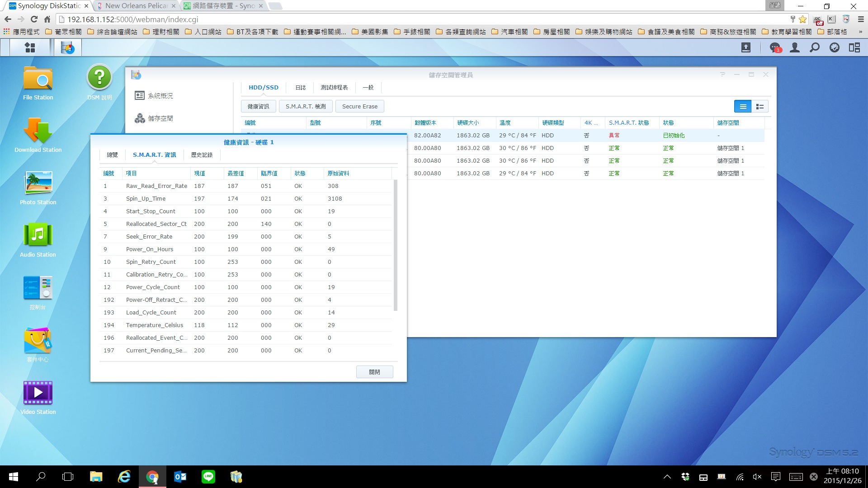Select the Temperature_Celsius row

pos(245,325)
